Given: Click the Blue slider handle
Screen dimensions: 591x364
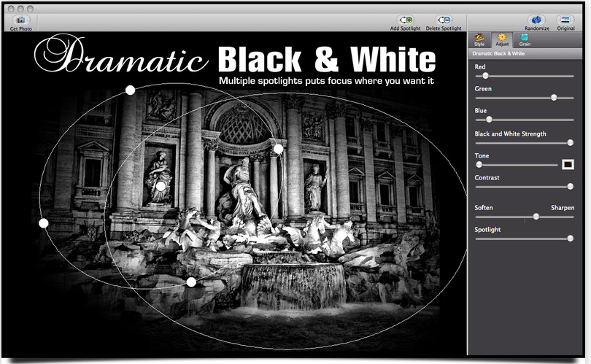Looking at the screenshot, I should pyautogui.click(x=489, y=120).
